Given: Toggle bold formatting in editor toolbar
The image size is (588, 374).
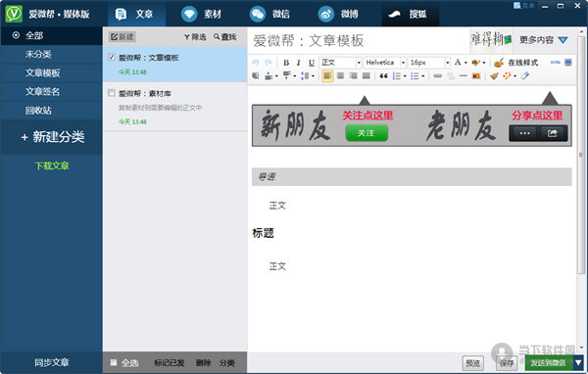Looking at the screenshot, I should point(286,63).
